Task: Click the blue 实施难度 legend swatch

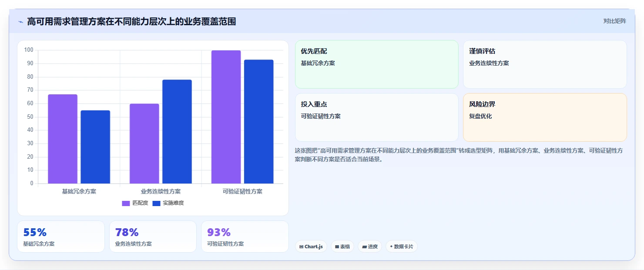Action: tap(156, 203)
